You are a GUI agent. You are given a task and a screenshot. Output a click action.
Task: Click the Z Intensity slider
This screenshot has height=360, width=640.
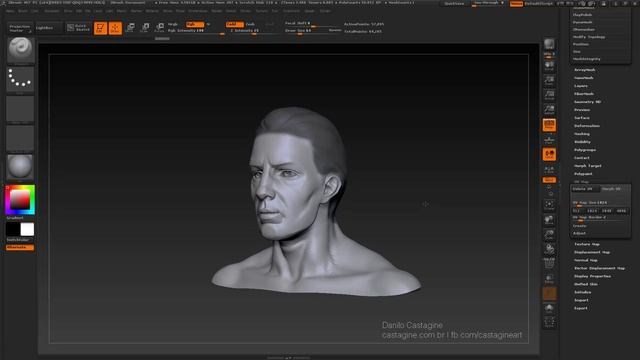253,31
